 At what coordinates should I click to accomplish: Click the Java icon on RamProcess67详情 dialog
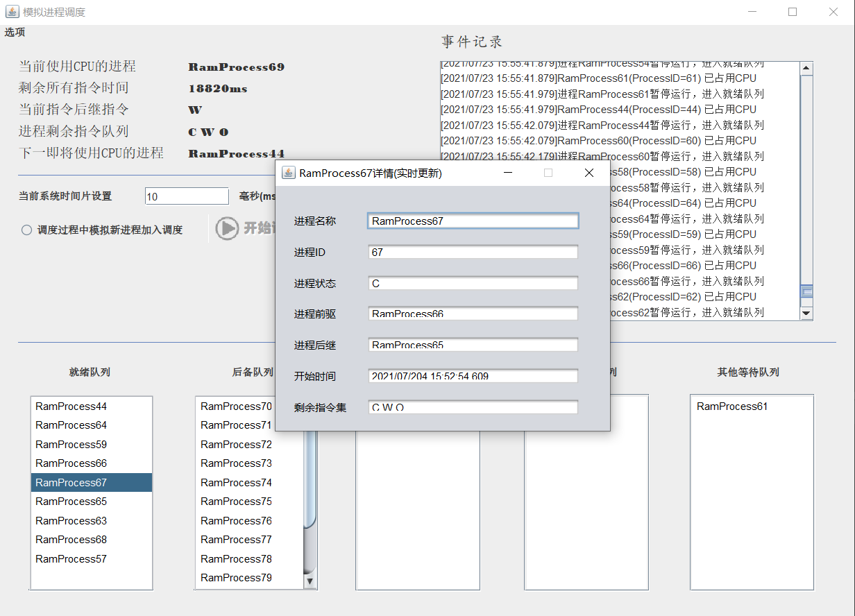coord(288,173)
